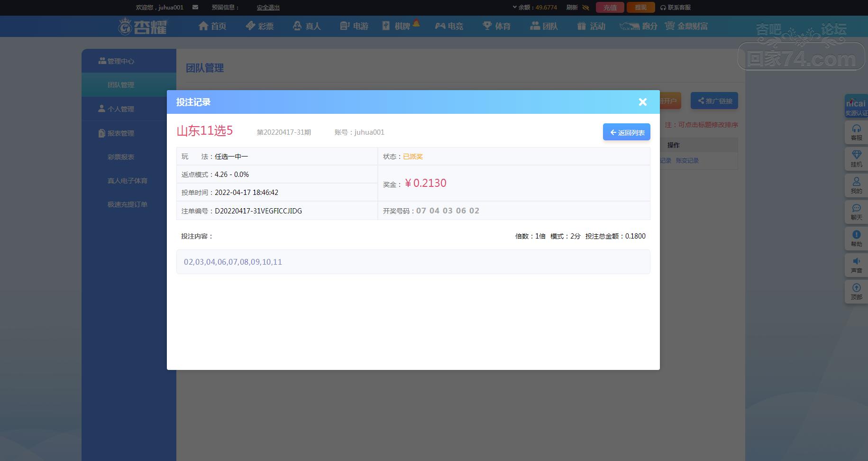Expand 报表管理 sidebar section

pyautogui.click(x=129, y=133)
